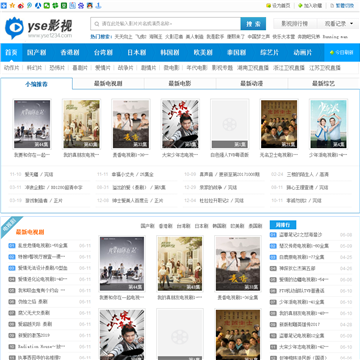Click the Baidu paw share icon
The width and height of the screenshot is (360, 360).
point(81,6)
